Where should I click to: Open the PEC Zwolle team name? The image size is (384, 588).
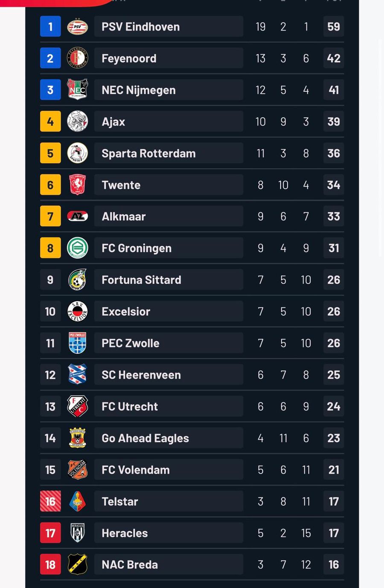coord(131,343)
